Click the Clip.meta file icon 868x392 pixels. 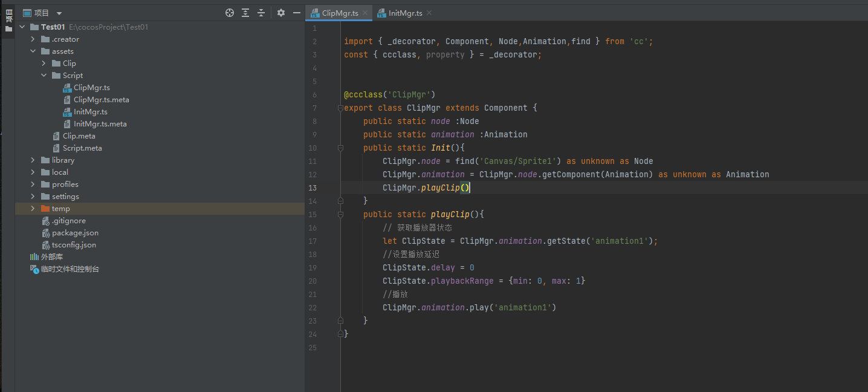click(x=56, y=136)
